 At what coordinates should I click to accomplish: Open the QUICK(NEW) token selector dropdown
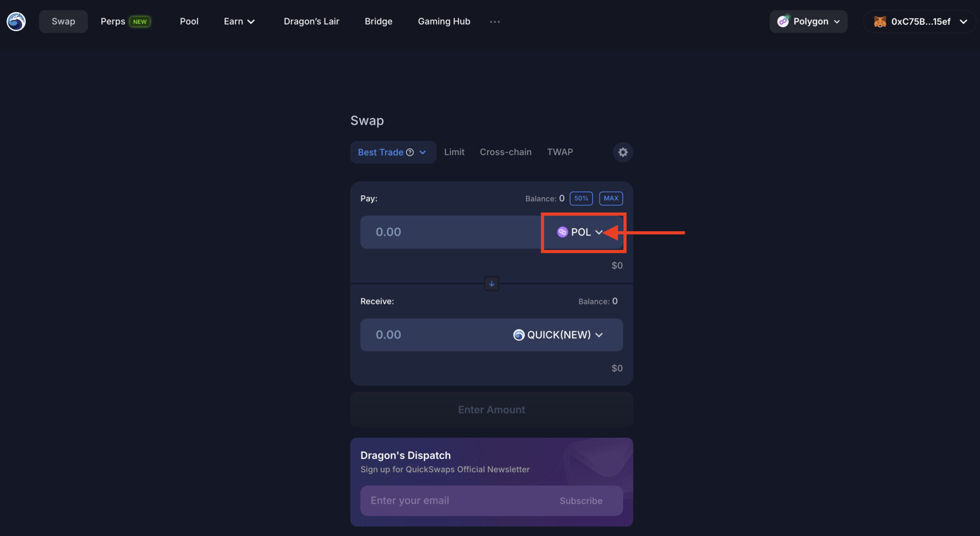pyautogui.click(x=559, y=335)
